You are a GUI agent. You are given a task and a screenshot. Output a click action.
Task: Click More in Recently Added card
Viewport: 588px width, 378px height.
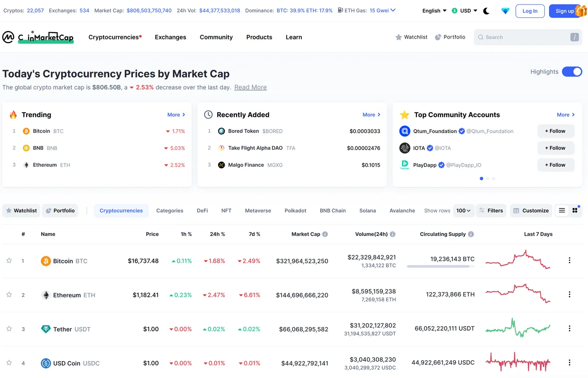[x=372, y=115]
